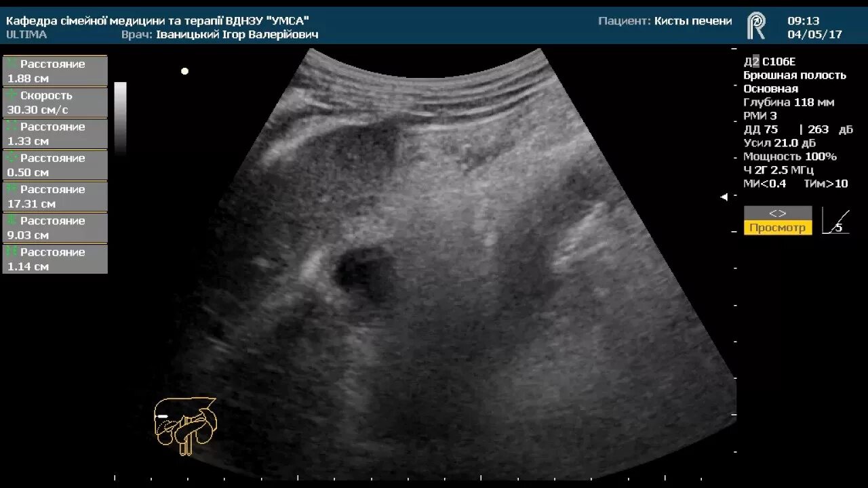Select the Расстояние 9.03 см measurement box
Image resolution: width=868 pixels, height=488 pixels.
point(55,227)
